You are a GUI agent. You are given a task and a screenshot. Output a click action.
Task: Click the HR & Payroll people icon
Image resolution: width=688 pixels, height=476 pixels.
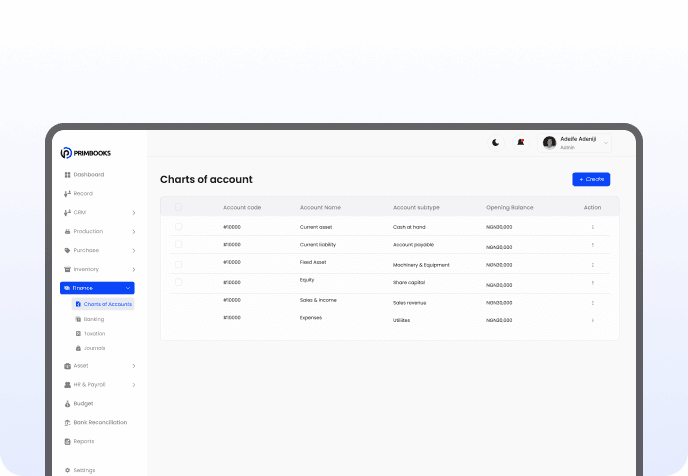67,385
